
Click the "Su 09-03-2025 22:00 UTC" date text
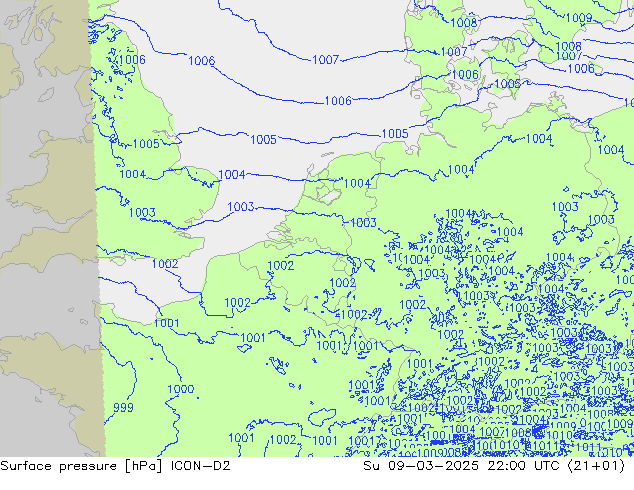click(x=461, y=466)
